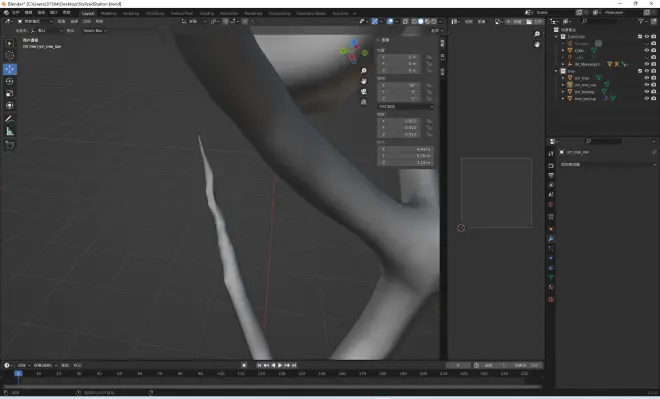Open the outliner filter dropdown

(642, 21)
